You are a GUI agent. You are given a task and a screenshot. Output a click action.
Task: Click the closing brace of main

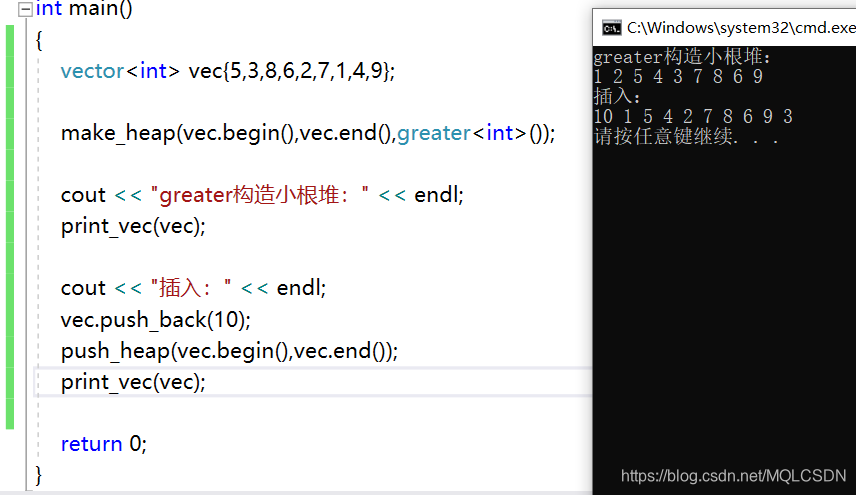[x=39, y=475]
